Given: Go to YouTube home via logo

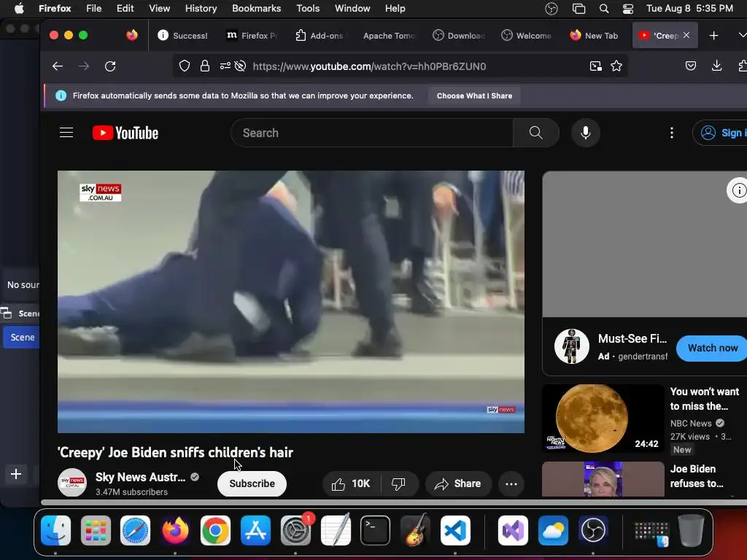Looking at the screenshot, I should pyautogui.click(x=125, y=133).
